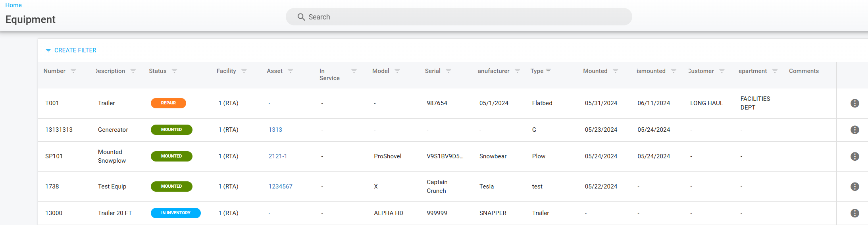Click into the Search field
Viewport: 868px width, 225px height.
(459, 17)
